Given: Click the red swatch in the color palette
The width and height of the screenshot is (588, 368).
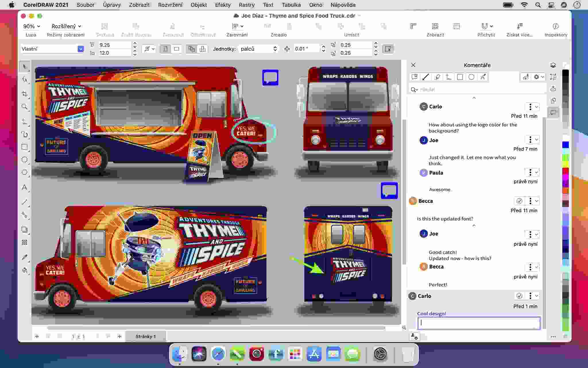Looking at the screenshot, I should tap(565, 171).
